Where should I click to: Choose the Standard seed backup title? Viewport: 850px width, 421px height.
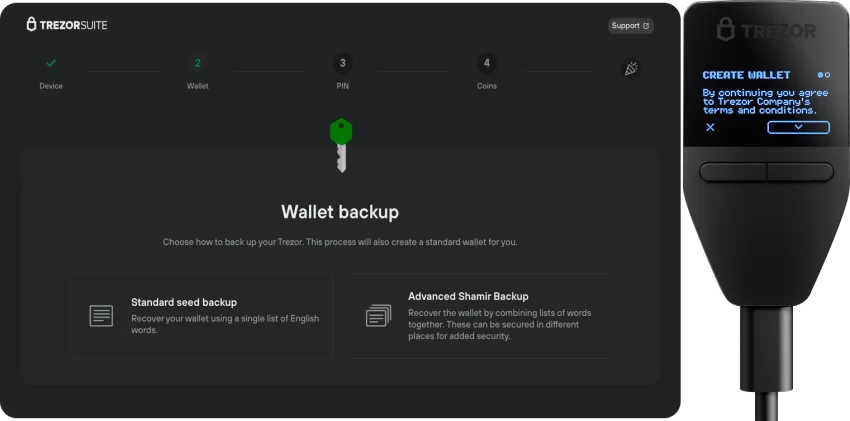[184, 301]
